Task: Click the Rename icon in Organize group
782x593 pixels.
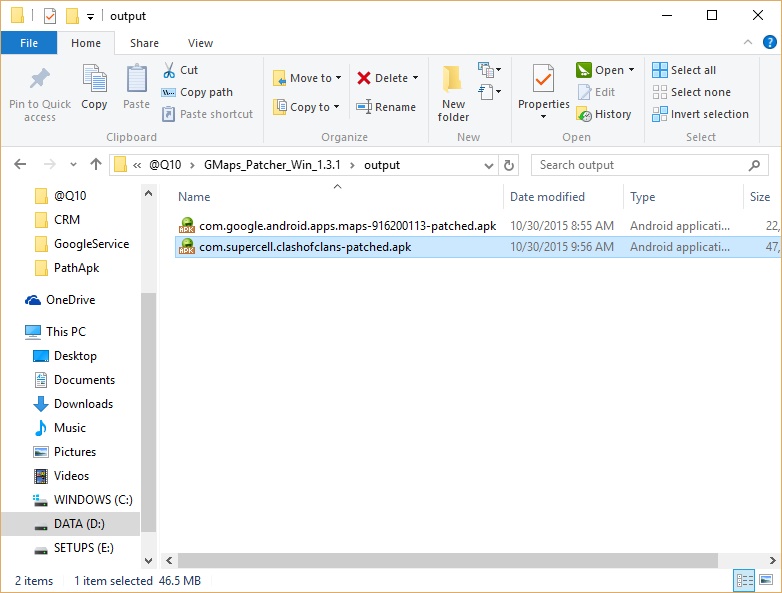Action: (364, 107)
